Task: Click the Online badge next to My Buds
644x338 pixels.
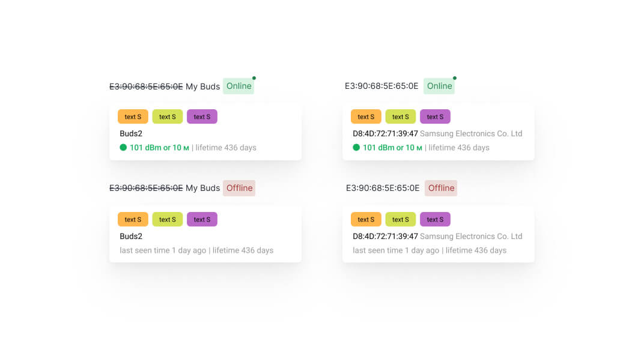Action: click(x=238, y=86)
